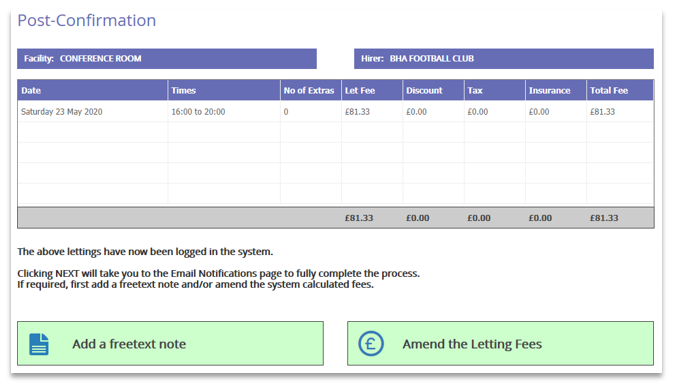Viewport: 679px width, 386px height.
Task: Click the £0.00 Discount row cell
Action: [433, 111]
